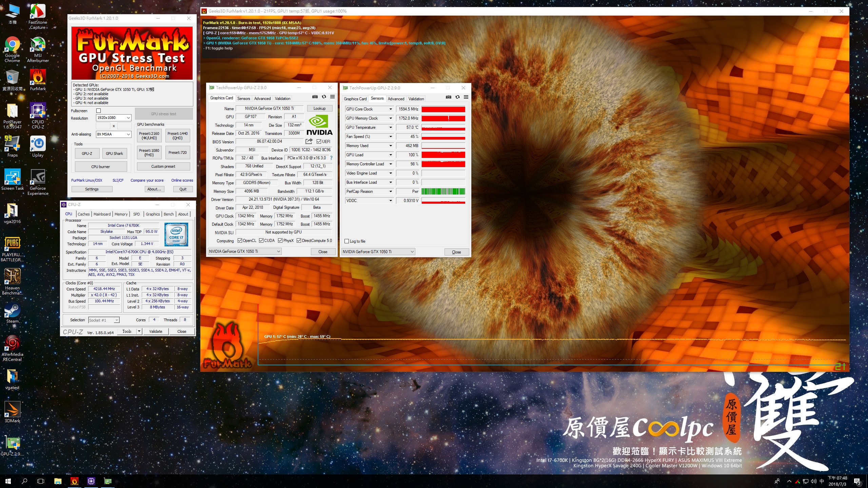Toggle the CUDA checkbox in GPU-Z
The image size is (868, 488).
click(x=261, y=241)
